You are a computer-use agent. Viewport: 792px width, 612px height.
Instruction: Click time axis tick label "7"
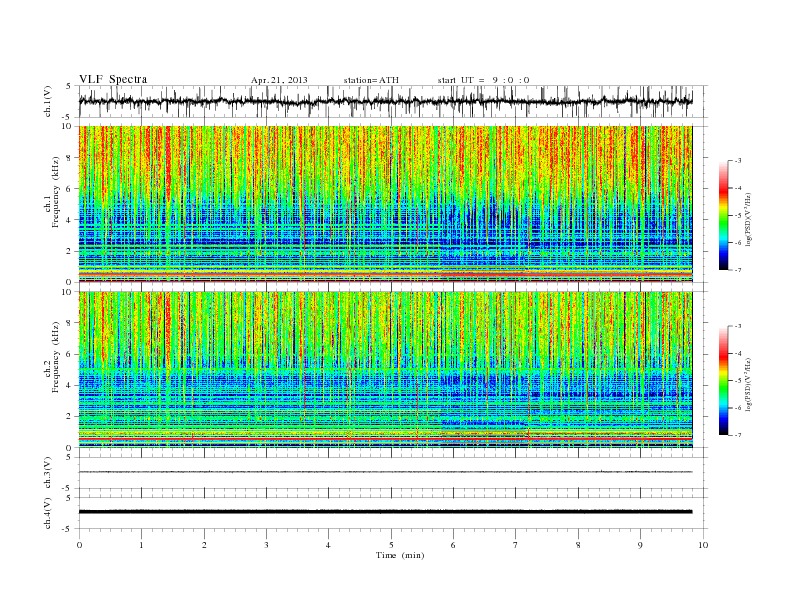coord(516,545)
